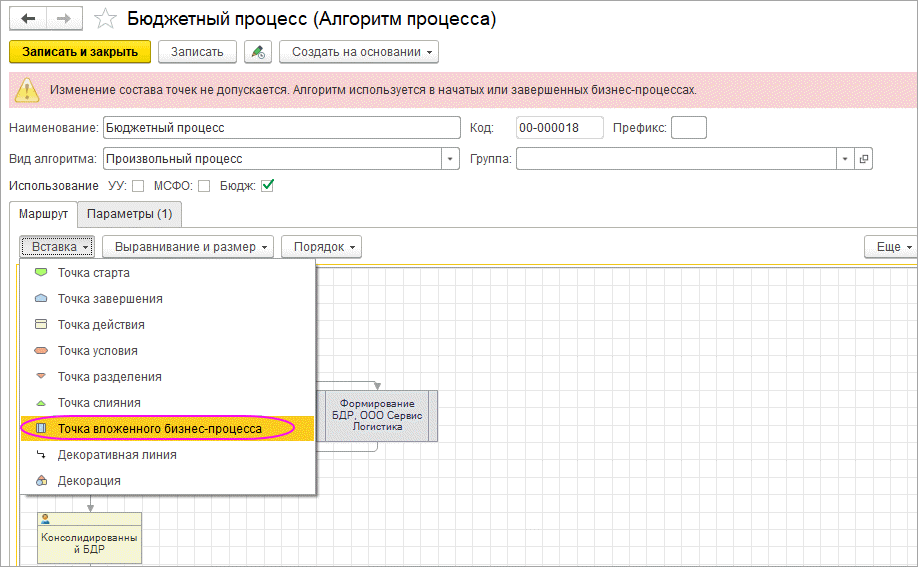Uncheck the Бюдж checkbox
Image resolution: width=918 pixels, height=567 pixels.
267,186
